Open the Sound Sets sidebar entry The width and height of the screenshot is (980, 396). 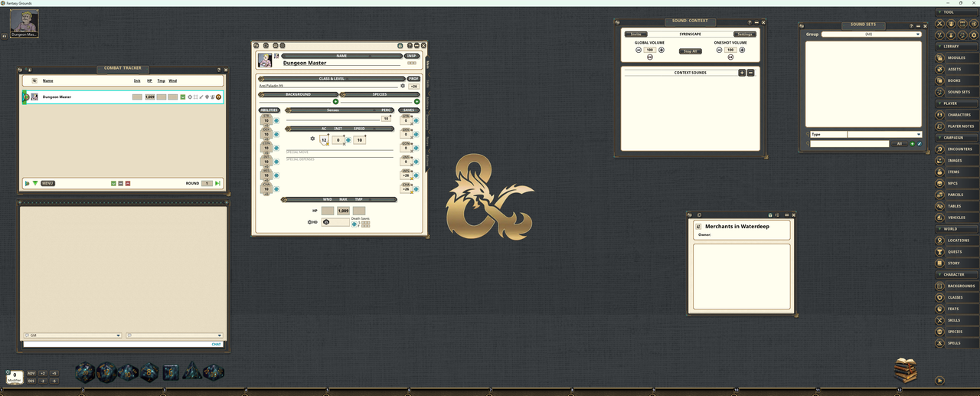(x=957, y=92)
